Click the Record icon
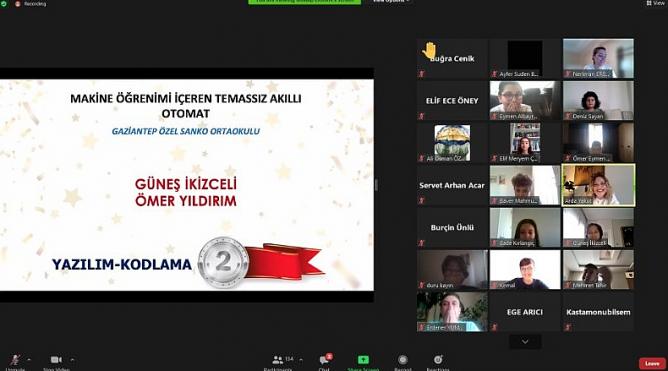The width and height of the screenshot is (668, 371). pyautogui.click(x=403, y=360)
